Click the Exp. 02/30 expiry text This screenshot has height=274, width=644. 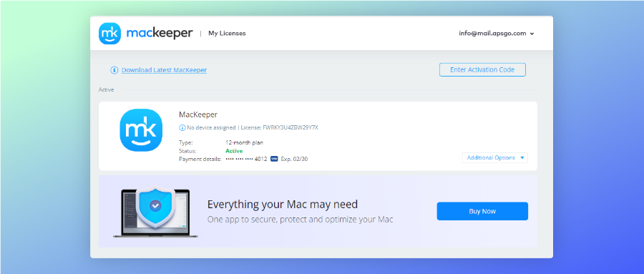(x=294, y=159)
